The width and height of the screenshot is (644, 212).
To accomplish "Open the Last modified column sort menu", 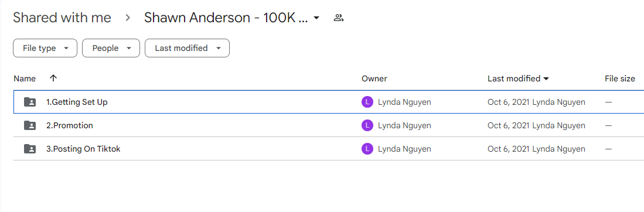I will click(x=519, y=78).
